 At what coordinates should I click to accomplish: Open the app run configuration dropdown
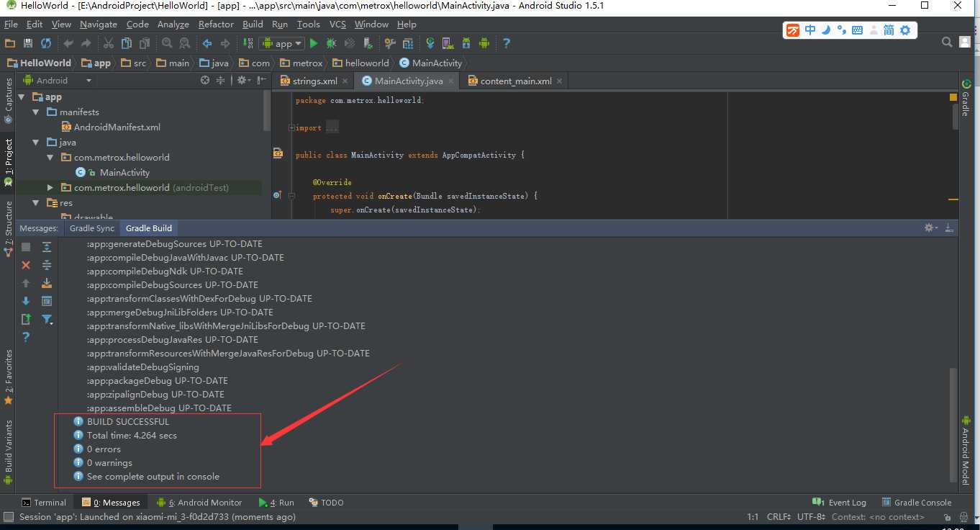282,43
